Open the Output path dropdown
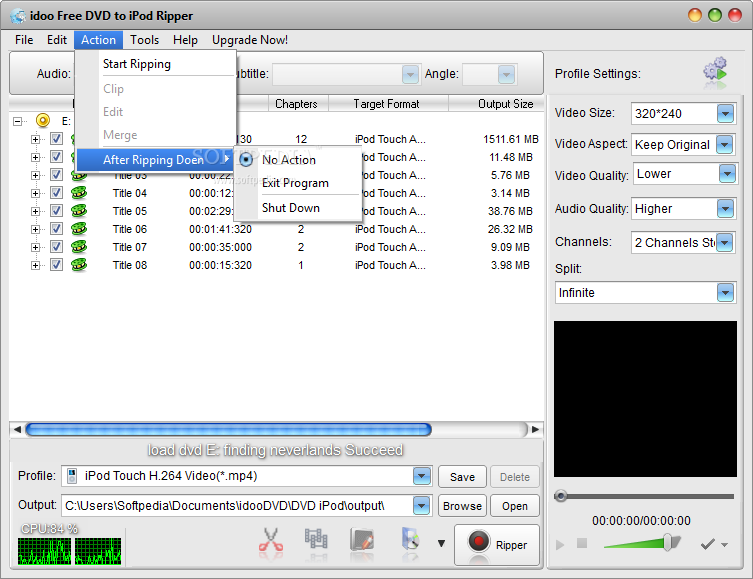 tap(421, 506)
